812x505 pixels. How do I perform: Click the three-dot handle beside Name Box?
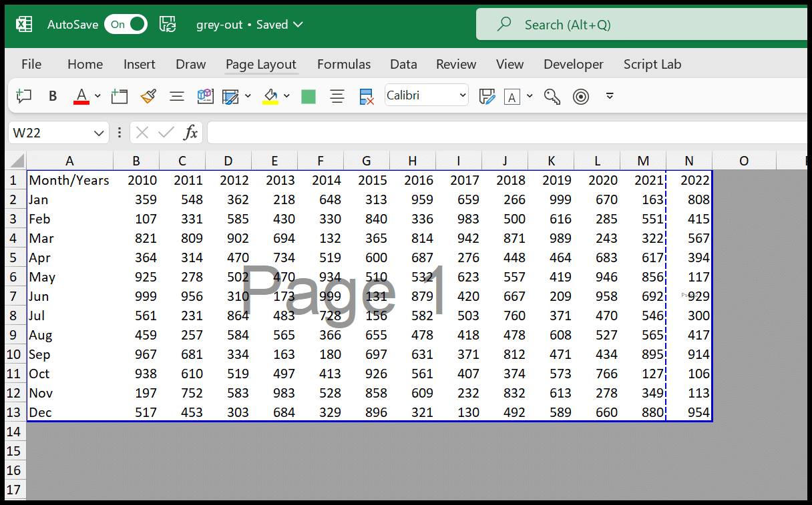point(119,133)
